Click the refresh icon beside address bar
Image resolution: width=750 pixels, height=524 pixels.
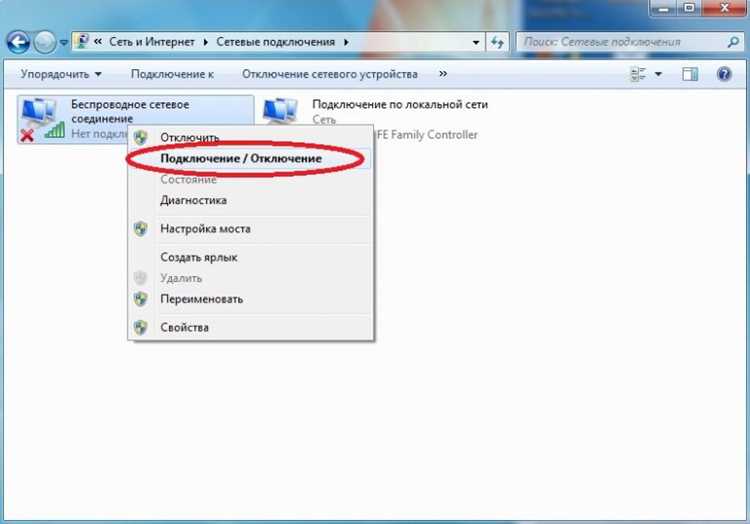[497, 43]
